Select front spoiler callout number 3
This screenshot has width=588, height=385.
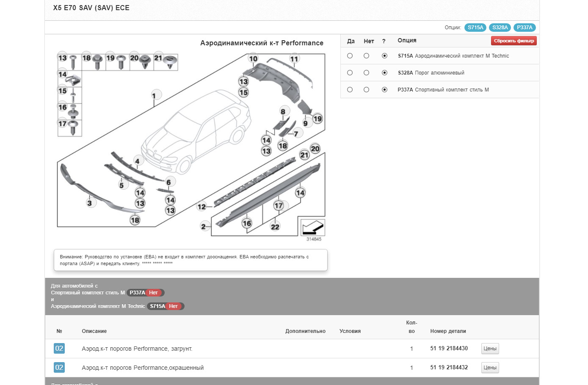(89, 203)
